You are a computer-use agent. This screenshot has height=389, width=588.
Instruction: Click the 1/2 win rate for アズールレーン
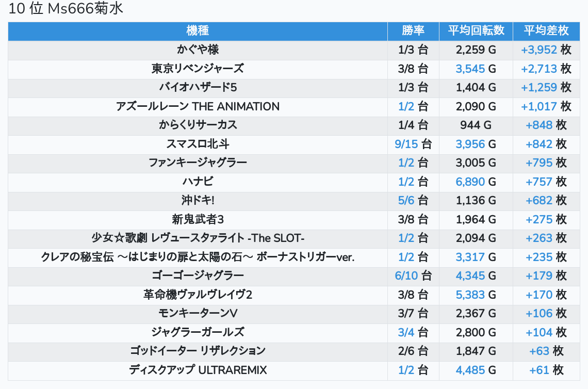[x=406, y=107]
